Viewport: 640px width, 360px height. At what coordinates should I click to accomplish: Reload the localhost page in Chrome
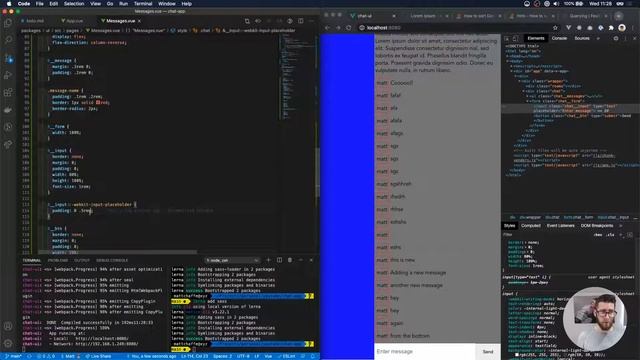tap(349, 28)
